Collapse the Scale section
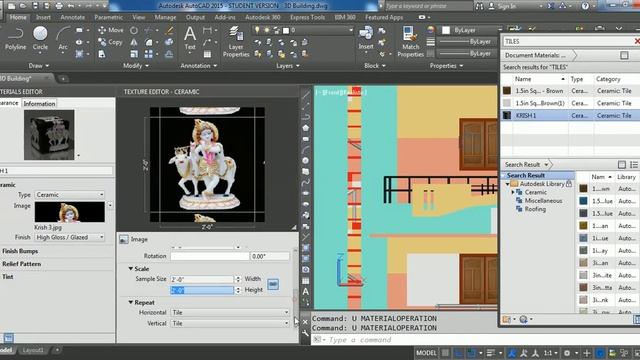 [x=131, y=269]
